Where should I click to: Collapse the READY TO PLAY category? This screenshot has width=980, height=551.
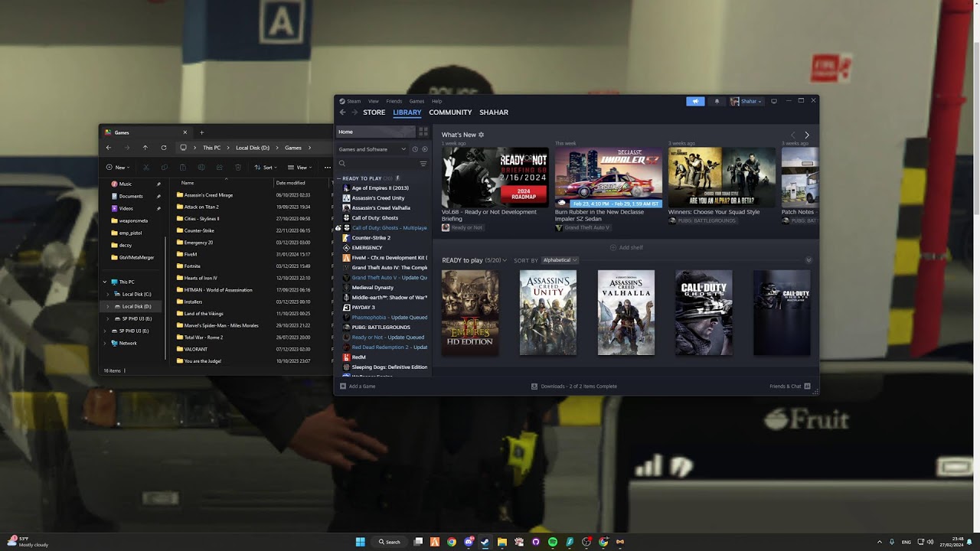(339, 178)
